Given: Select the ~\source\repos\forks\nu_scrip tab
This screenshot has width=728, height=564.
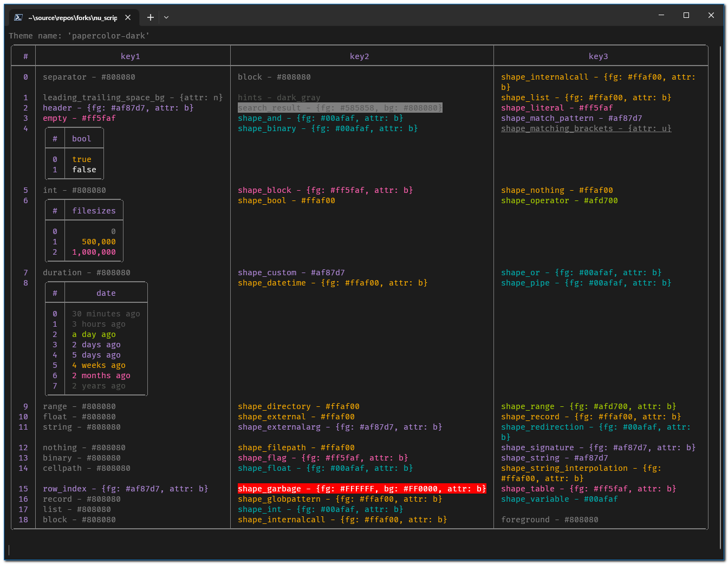Looking at the screenshot, I should [x=73, y=17].
